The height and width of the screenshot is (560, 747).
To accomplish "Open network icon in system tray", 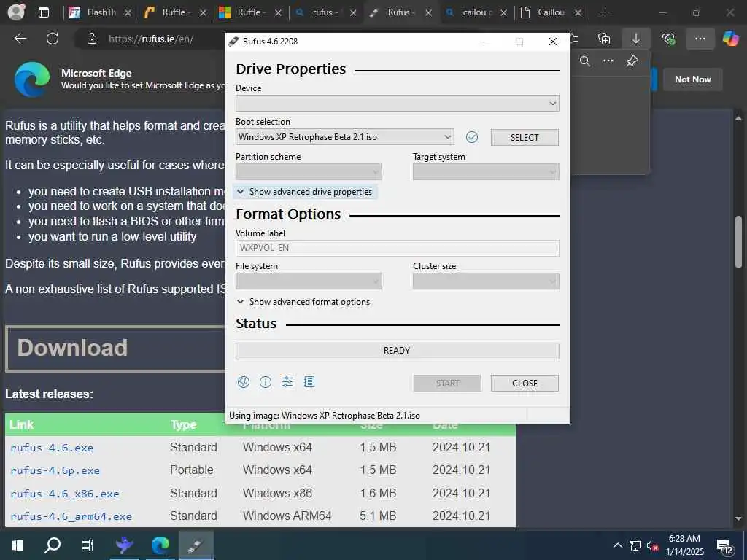I will [635, 545].
